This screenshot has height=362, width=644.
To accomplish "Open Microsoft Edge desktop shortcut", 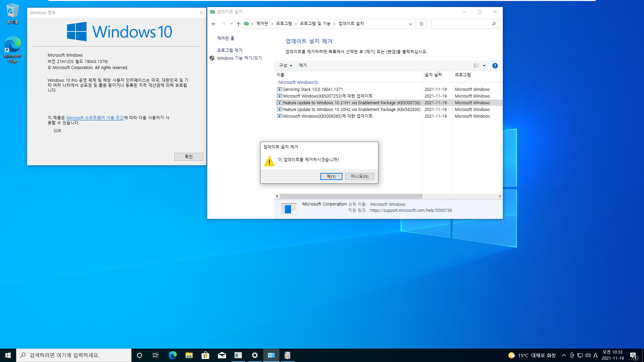I will coord(12,50).
